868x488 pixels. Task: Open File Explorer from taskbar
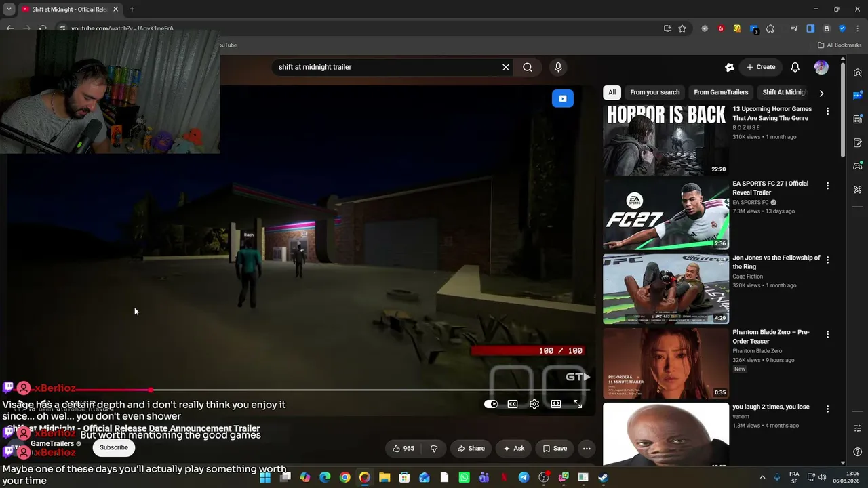click(x=384, y=477)
